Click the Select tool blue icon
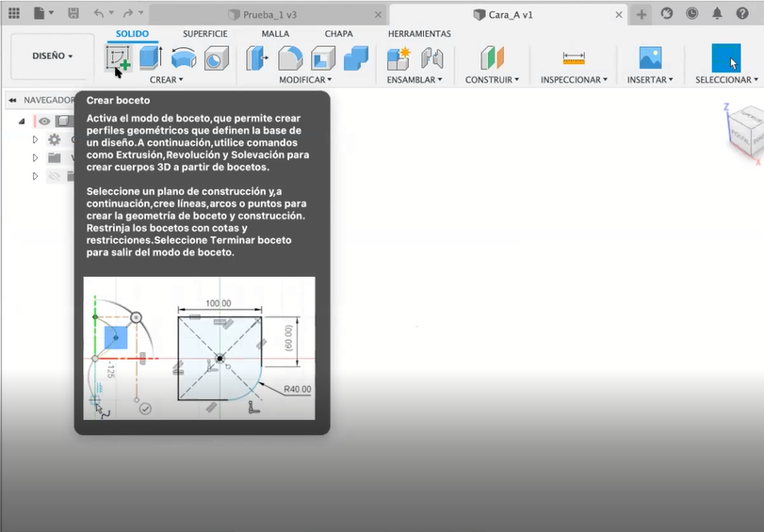764x532 pixels. click(726, 58)
